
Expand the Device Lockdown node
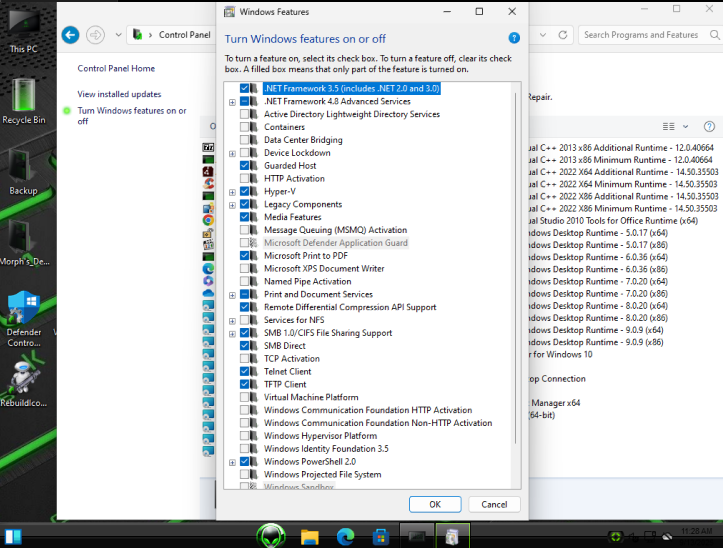coord(232,154)
